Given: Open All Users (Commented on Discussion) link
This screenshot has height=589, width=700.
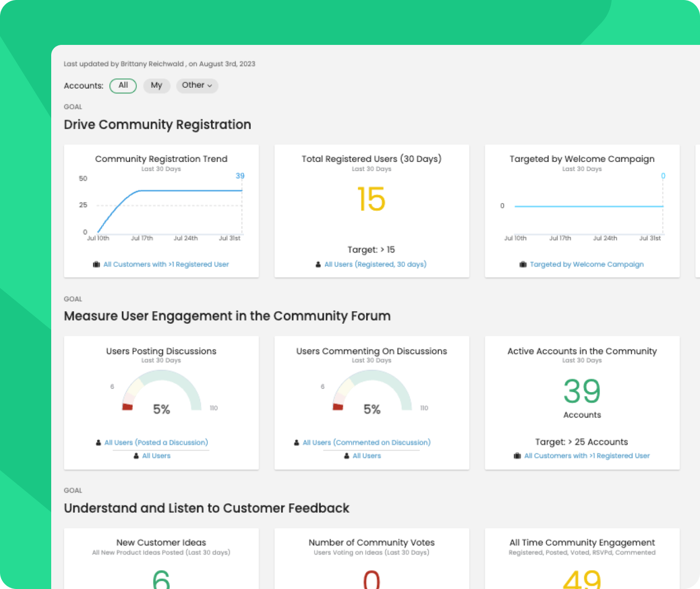Looking at the screenshot, I should 367,443.
